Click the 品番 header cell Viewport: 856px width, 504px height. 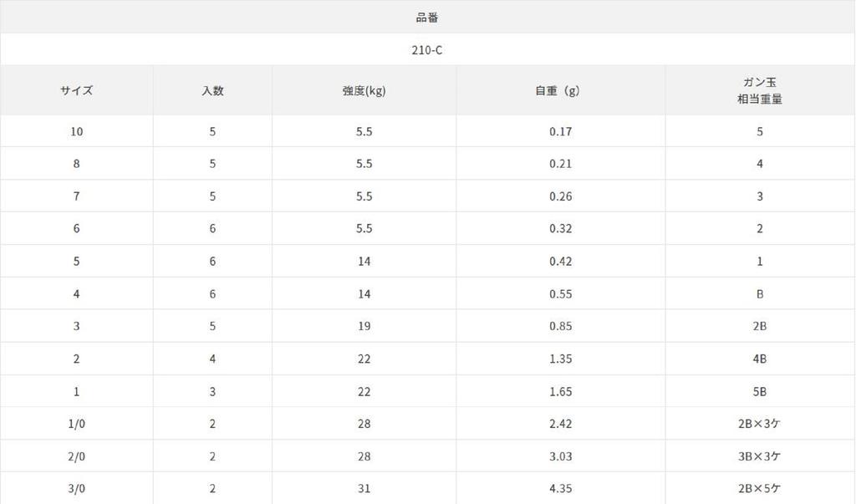pos(427,18)
